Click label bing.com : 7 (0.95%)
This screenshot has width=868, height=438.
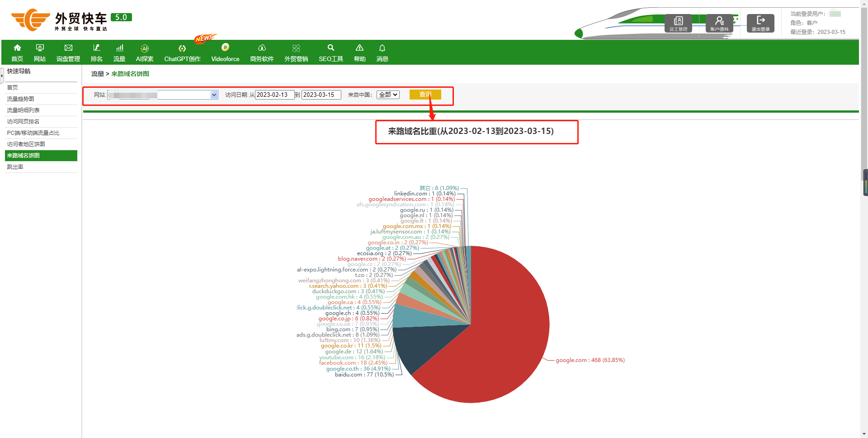pyautogui.click(x=353, y=329)
